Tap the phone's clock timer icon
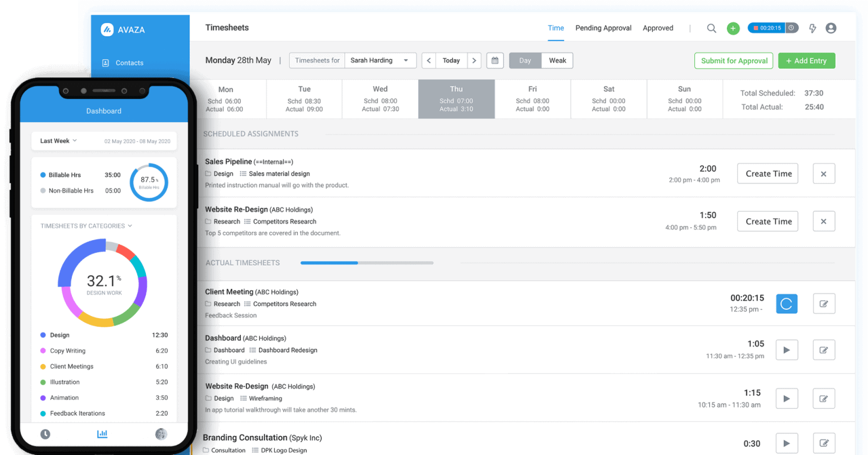 (45, 434)
